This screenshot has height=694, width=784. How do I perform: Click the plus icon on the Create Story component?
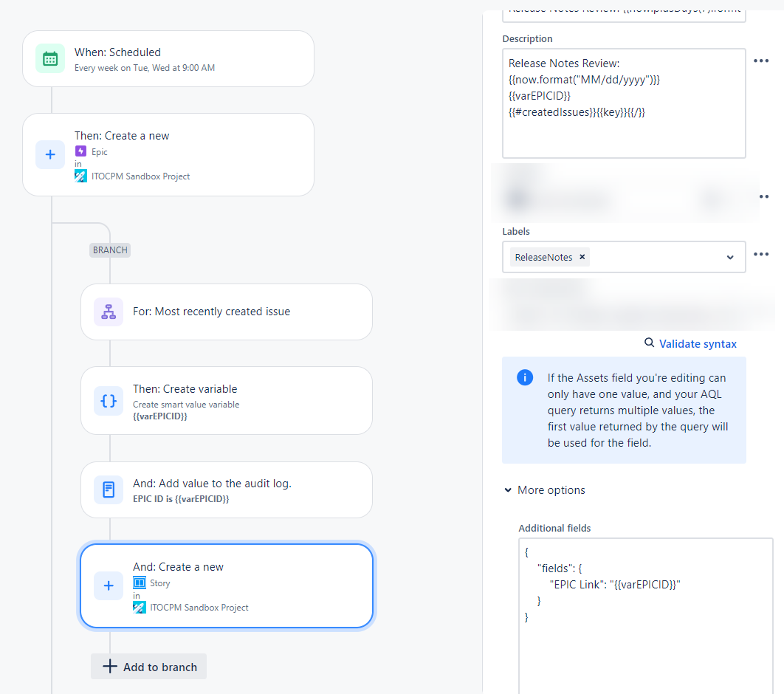[109, 585]
